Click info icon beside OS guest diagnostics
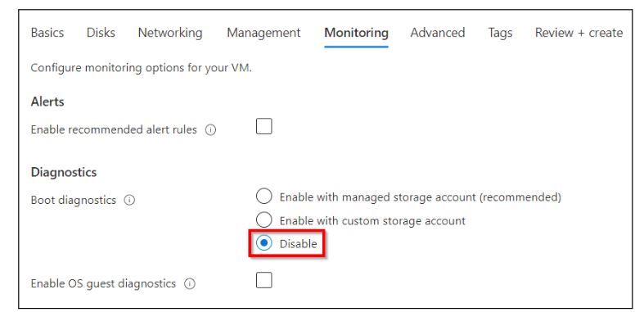 pyautogui.click(x=189, y=284)
